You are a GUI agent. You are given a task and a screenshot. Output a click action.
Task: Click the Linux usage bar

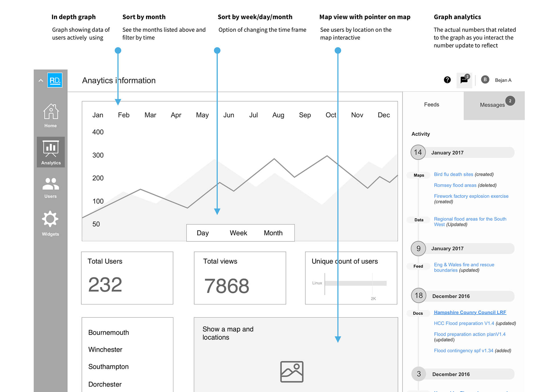point(355,283)
